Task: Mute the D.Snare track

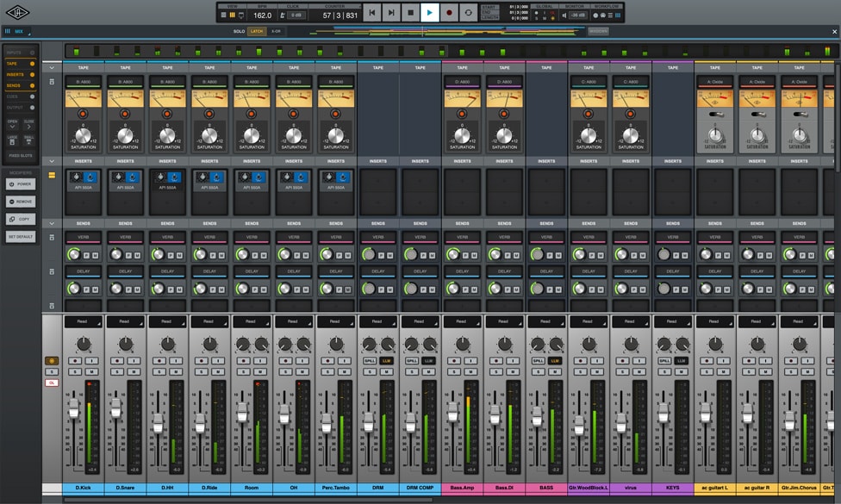Action: coord(134,371)
